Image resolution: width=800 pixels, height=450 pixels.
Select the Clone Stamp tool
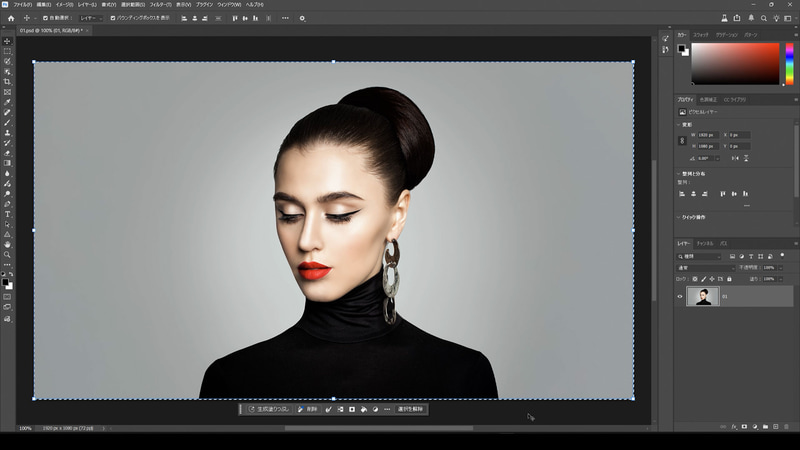[7, 133]
